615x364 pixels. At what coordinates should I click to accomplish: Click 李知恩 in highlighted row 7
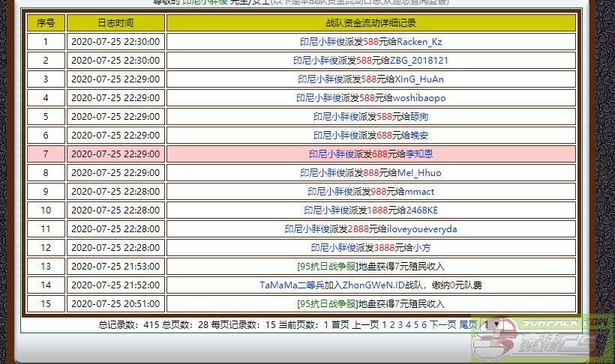[419, 154]
